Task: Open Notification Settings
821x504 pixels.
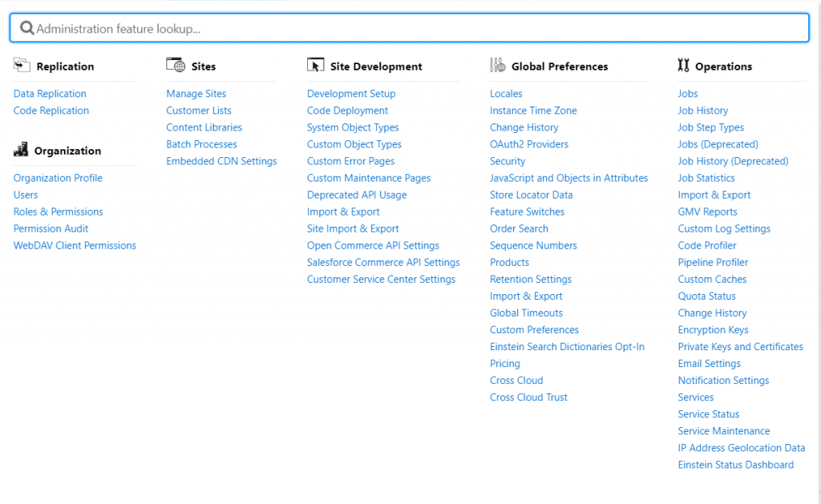Action: pos(724,381)
